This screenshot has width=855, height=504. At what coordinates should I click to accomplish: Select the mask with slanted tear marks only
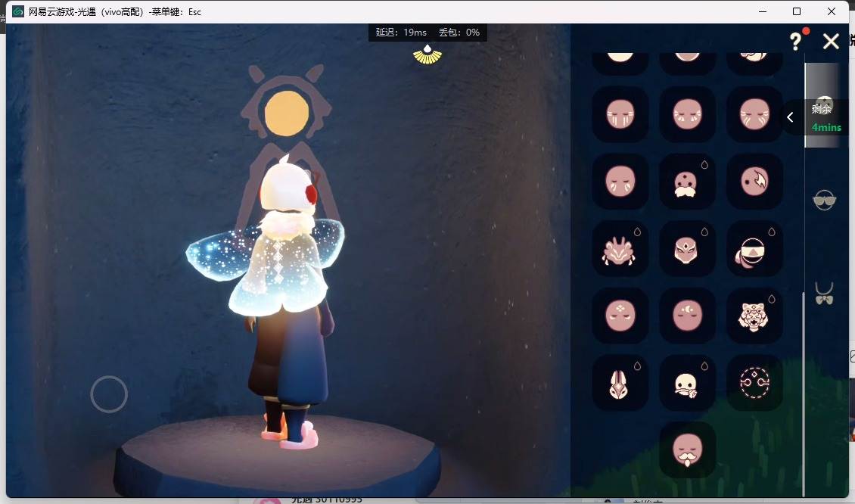620,181
